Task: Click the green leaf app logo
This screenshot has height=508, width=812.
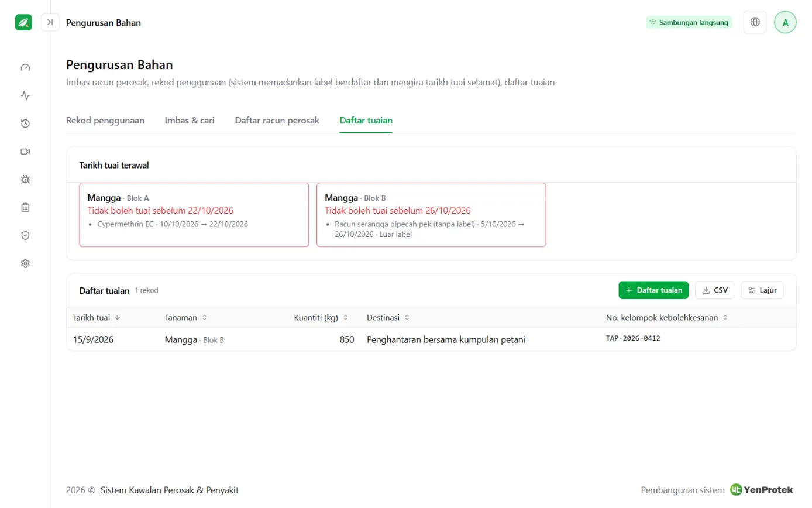Action: coord(23,22)
